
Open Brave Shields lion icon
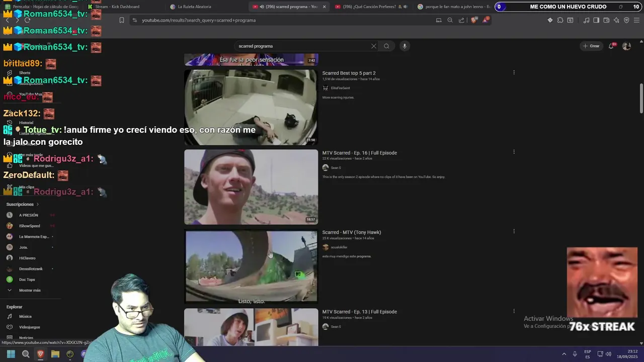[473, 20]
